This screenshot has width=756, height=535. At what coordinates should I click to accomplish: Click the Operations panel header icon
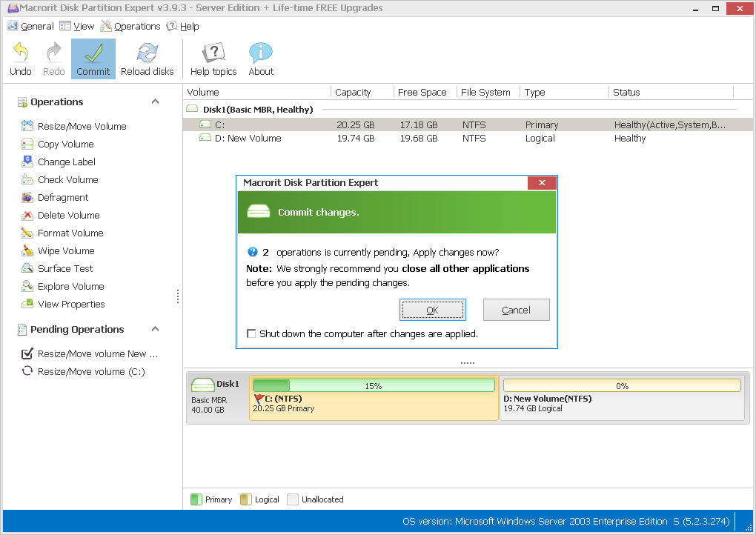click(x=22, y=102)
